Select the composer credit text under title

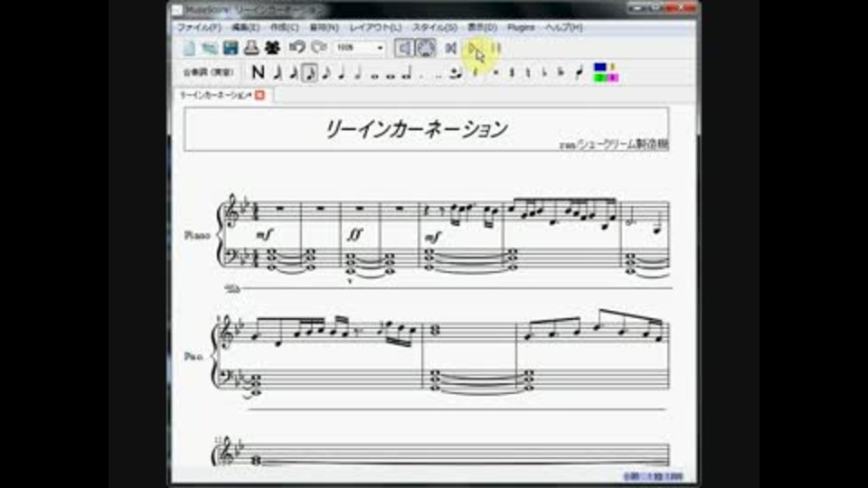(614, 145)
